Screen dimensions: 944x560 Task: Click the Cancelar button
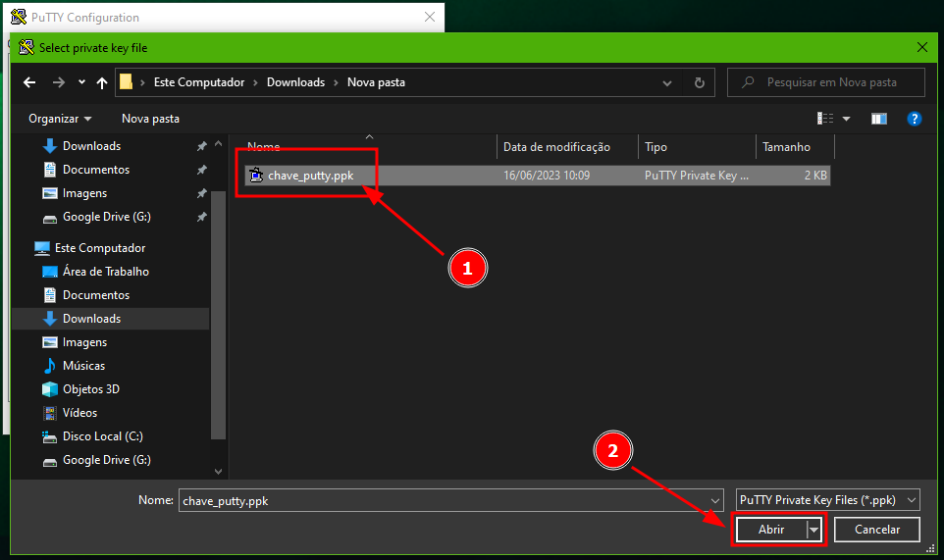[877, 530]
